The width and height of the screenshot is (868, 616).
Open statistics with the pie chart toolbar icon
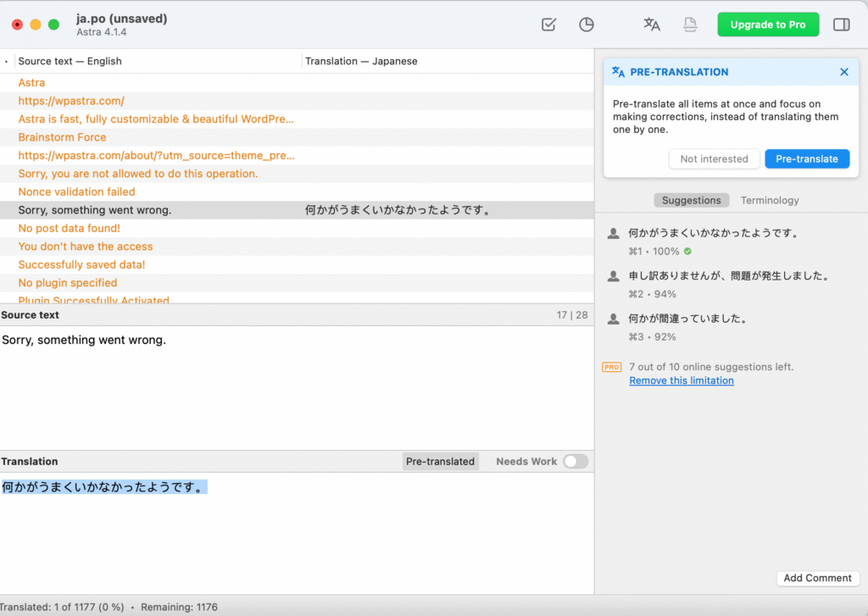point(586,25)
